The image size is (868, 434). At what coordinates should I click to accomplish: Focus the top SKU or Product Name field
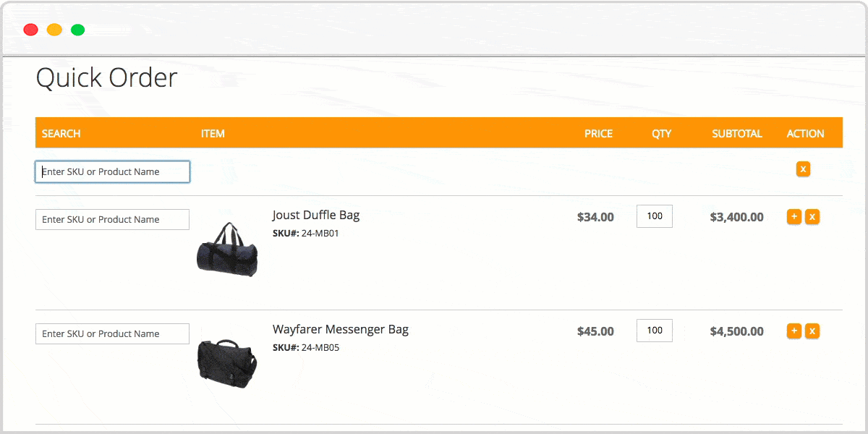[112, 171]
